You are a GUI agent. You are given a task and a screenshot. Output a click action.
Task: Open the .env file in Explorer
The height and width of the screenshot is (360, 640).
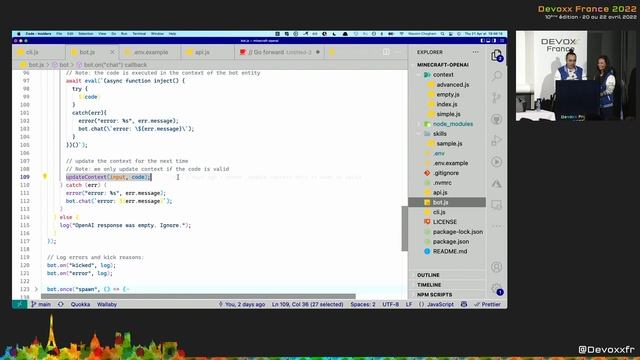(439, 153)
